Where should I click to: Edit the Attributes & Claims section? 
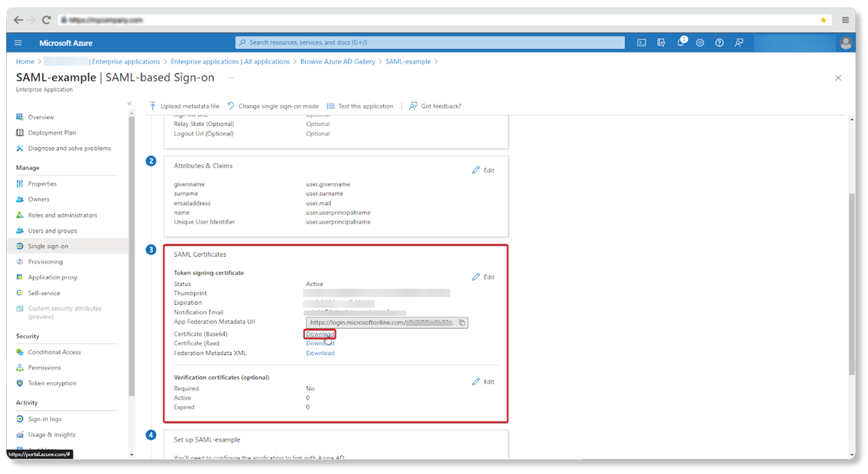point(483,170)
